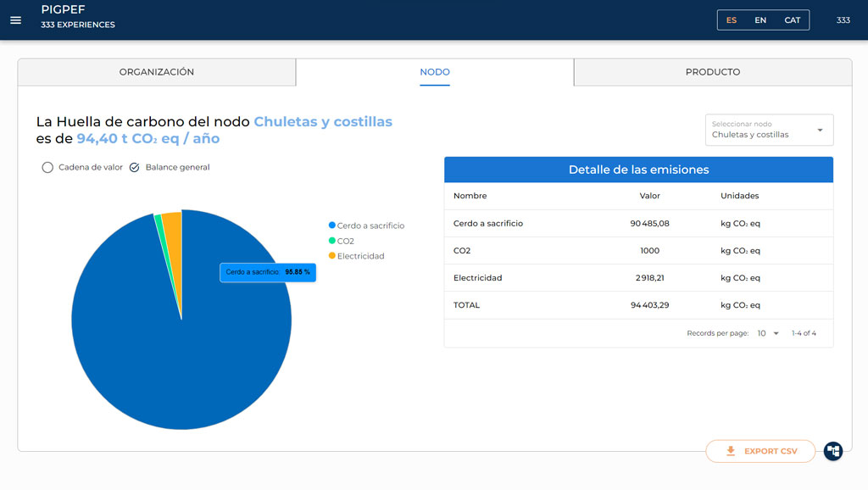868x490 pixels.
Task: Click the download icon in Export CSV
Action: click(731, 451)
